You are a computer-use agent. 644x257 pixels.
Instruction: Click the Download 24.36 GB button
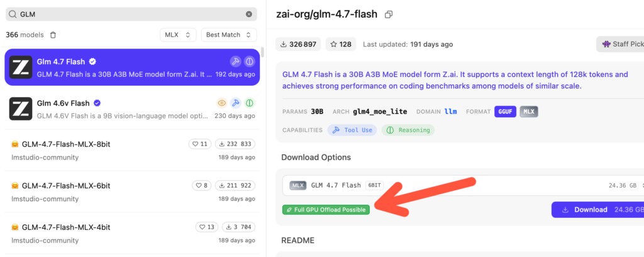[x=597, y=210]
